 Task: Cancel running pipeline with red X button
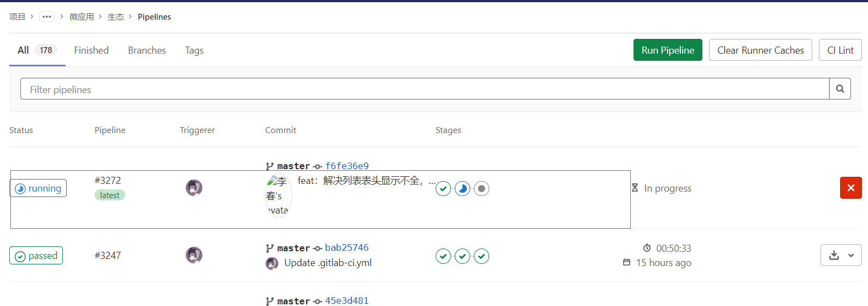coord(851,188)
